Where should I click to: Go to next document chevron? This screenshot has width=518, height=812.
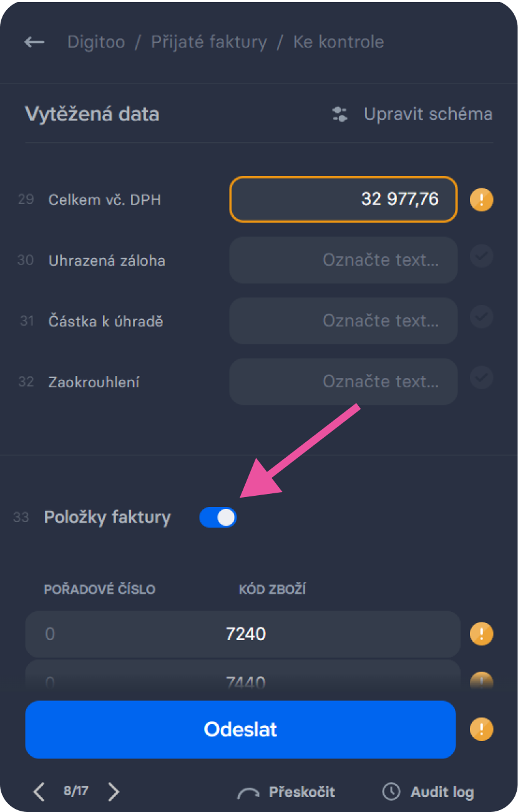pos(114,792)
